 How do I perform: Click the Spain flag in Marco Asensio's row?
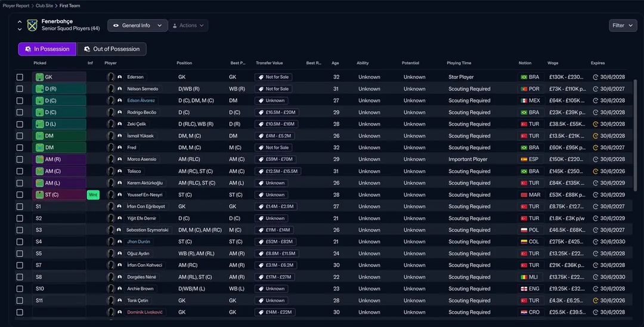[524, 159]
